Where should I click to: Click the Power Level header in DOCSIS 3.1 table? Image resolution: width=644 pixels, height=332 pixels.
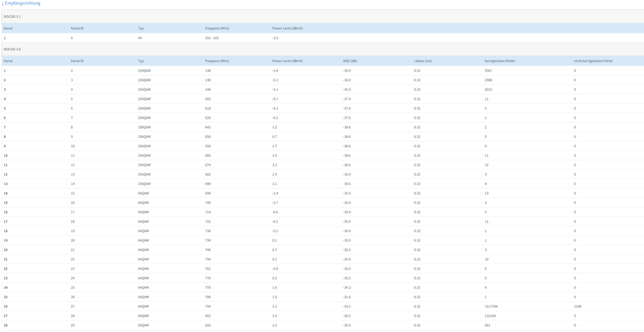coord(287,28)
